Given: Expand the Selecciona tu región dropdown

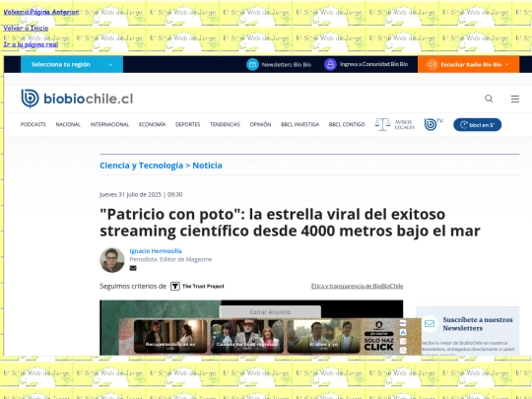Looking at the screenshot, I should 72,64.
